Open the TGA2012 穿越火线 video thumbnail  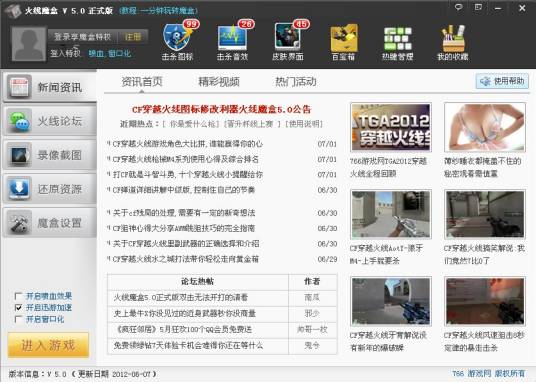(391, 127)
